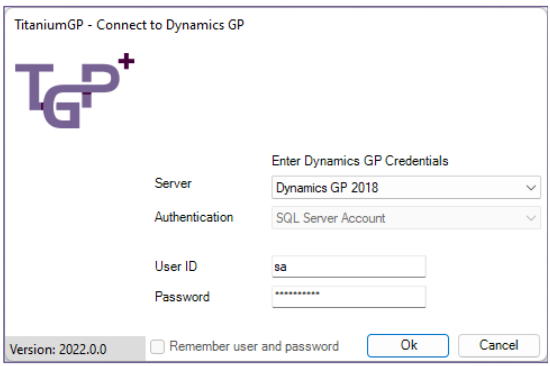Focus the User ID field containing sa
Screen dimensions: 550x366
coord(349,267)
